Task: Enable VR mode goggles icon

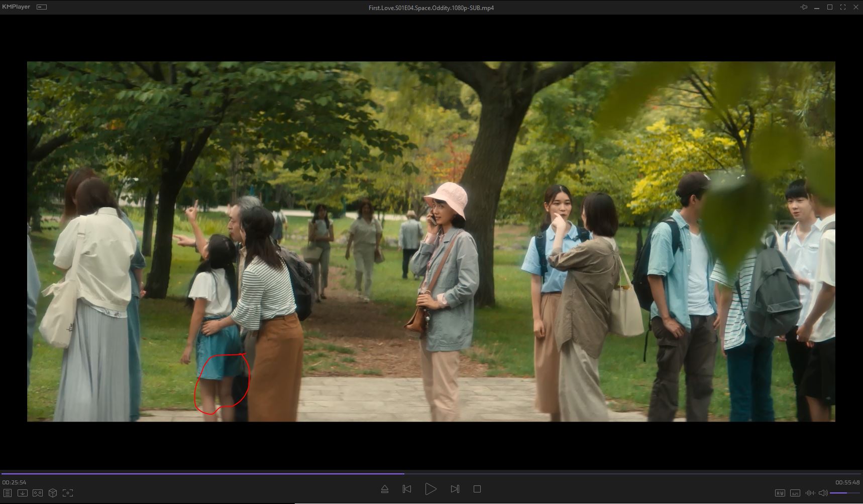Action: [38, 493]
